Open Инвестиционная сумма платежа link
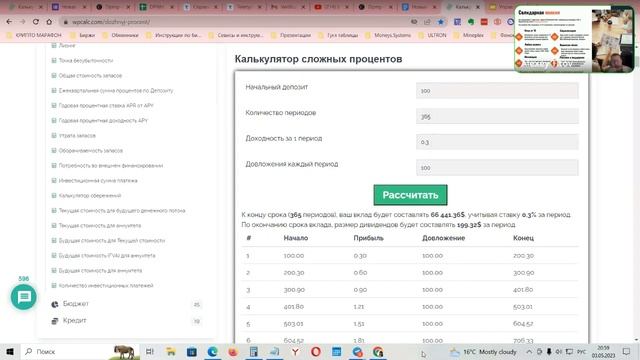Viewport: 640px width, 360px height. pos(98,180)
